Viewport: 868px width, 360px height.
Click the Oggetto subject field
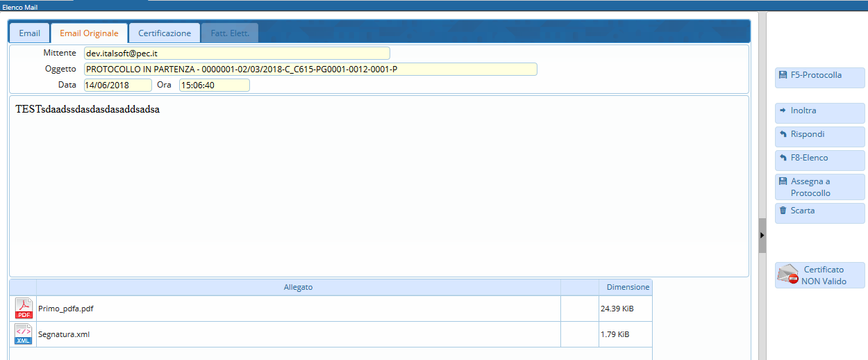[310, 69]
